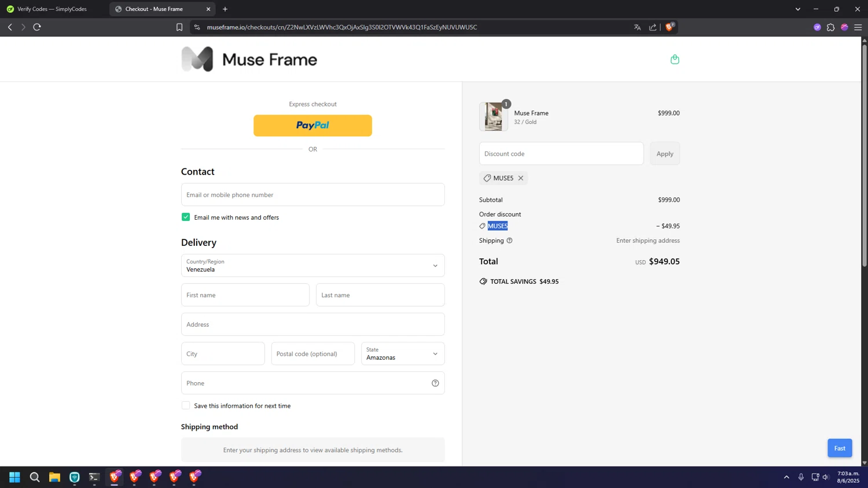868x488 pixels.
Task: Click the Muse Frame logo
Action: [x=249, y=59]
